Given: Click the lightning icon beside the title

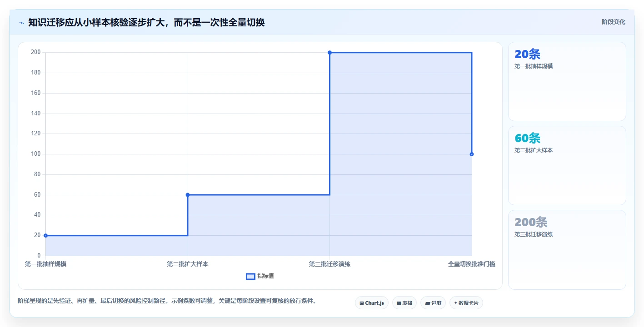Looking at the screenshot, I should coord(22,22).
